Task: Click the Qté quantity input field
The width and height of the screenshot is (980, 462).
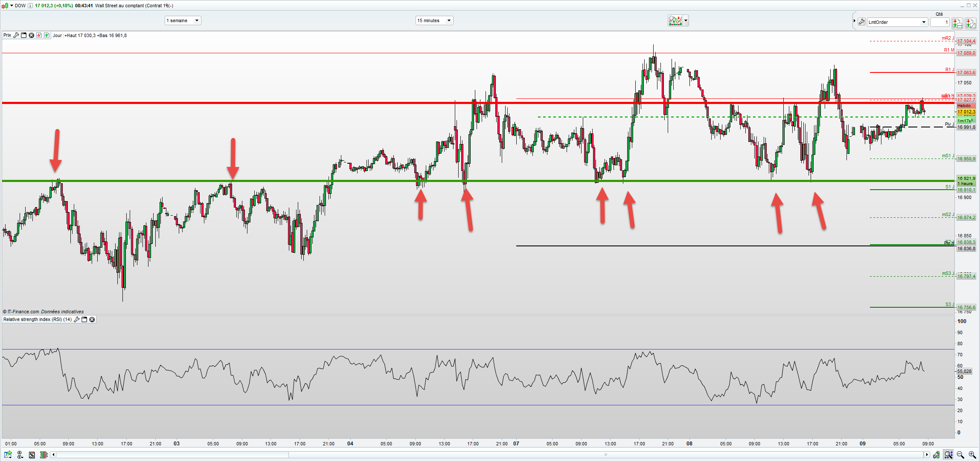Action: [x=939, y=22]
